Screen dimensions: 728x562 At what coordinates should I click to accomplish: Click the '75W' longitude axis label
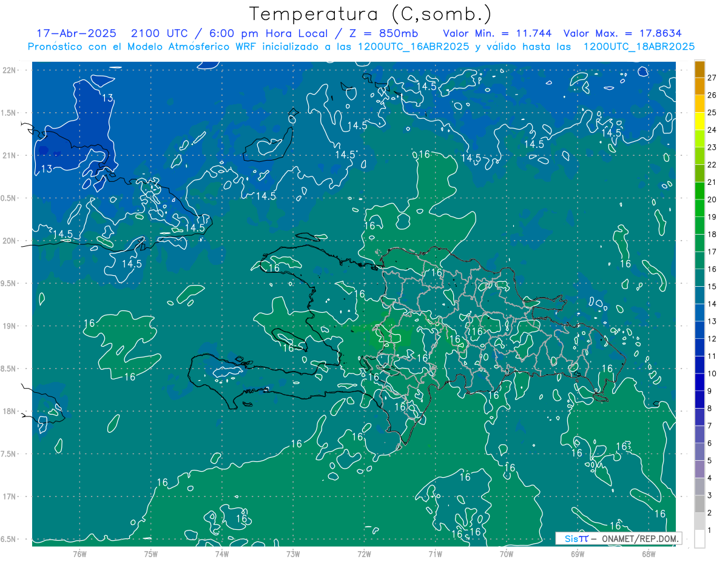coord(151,554)
